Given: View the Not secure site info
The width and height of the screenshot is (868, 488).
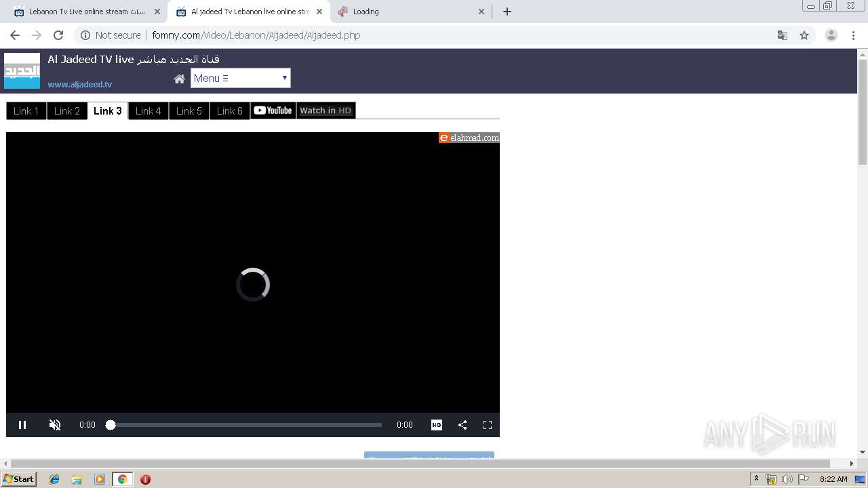Looking at the screenshot, I should (111, 35).
